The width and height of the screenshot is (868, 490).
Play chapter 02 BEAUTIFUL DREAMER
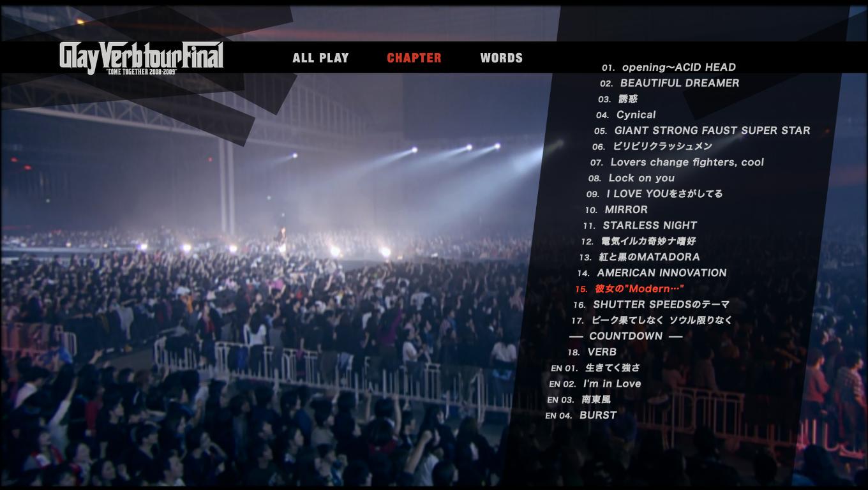[670, 83]
